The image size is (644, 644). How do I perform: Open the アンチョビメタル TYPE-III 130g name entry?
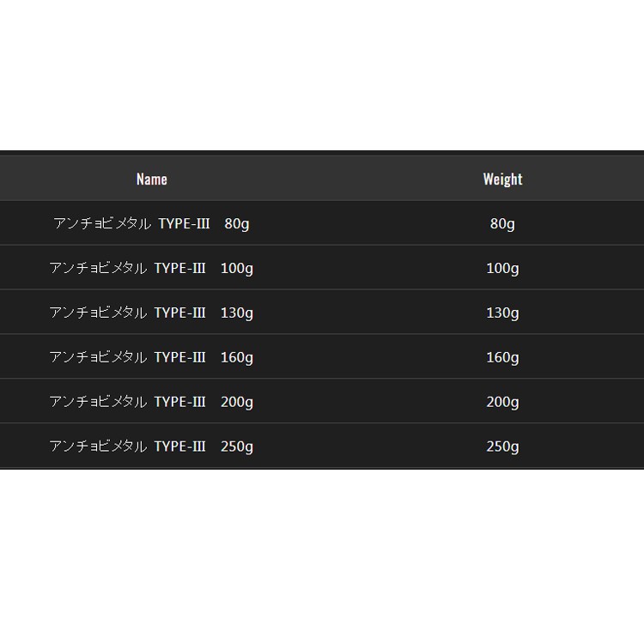click(x=151, y=313)
